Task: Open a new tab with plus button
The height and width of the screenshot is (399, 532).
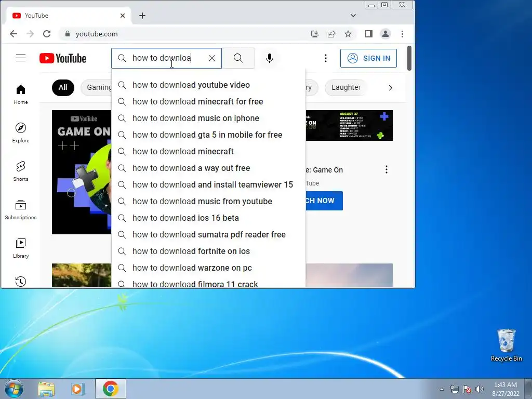Action: click(x=142, y=16)
